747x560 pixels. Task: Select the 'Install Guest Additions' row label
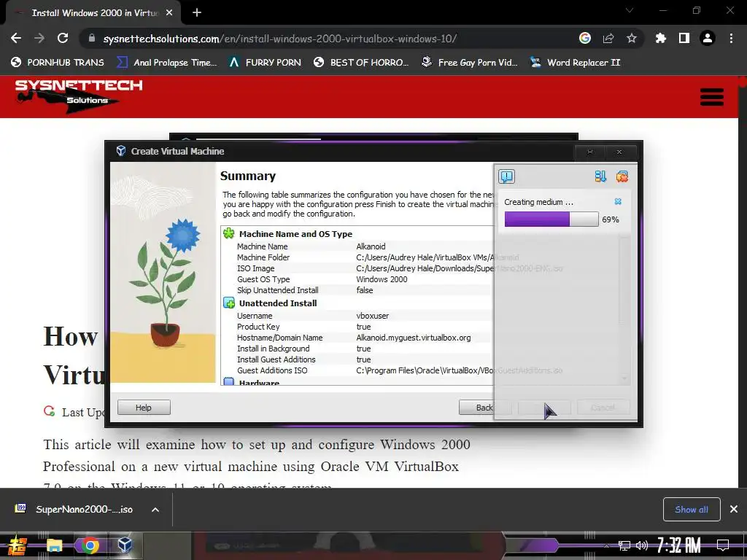[276, 359]
